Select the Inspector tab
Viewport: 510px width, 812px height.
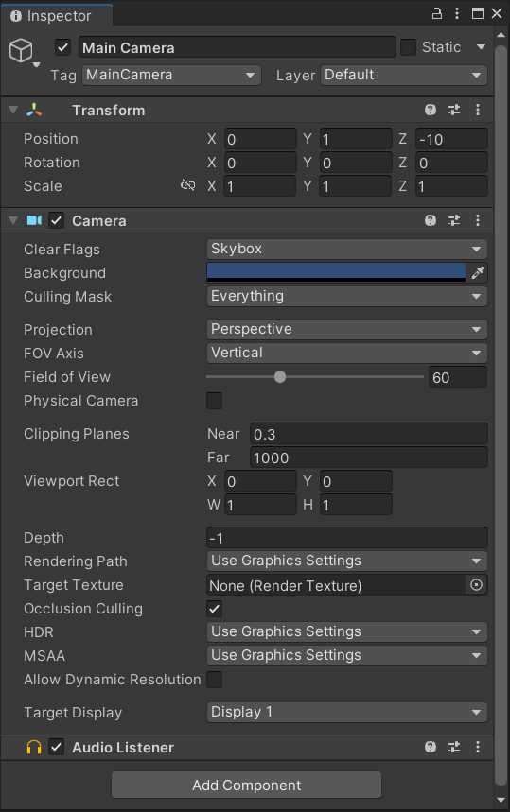[x=57, y=16]
